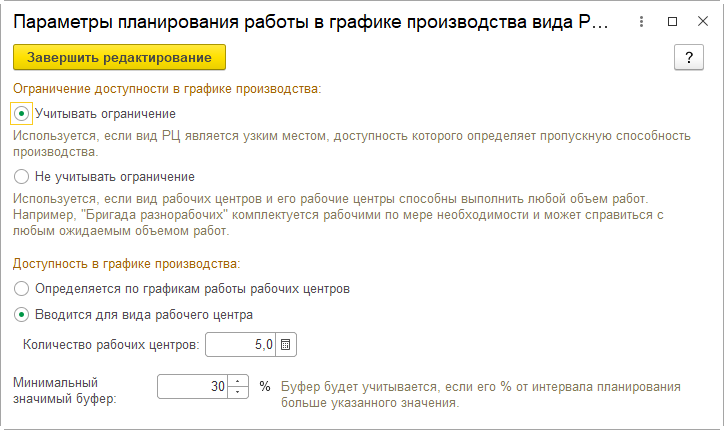Click 'Ограничение доступности в графике производства' heading

(166, 89)
